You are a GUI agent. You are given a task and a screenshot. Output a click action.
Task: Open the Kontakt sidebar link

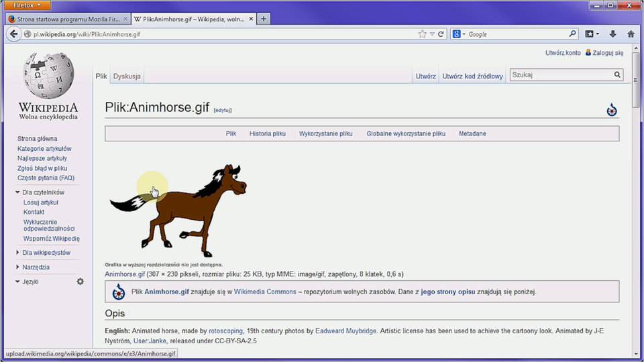[x=34, y=213]
